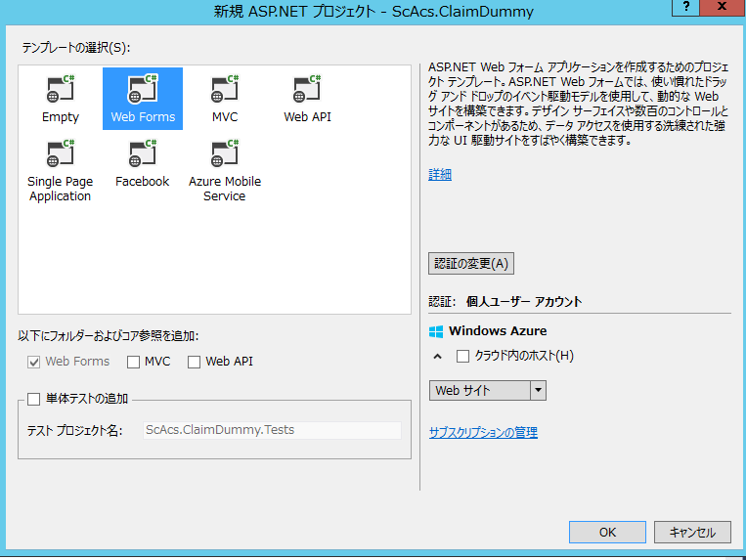Choose the Web Forms template icon

pyautogui.click(x=143, y=91)
